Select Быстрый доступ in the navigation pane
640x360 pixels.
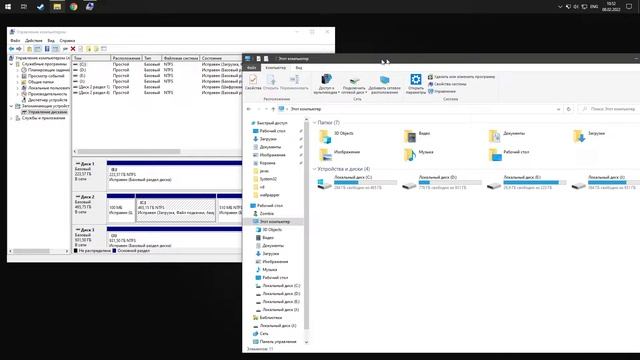point(269,123)
